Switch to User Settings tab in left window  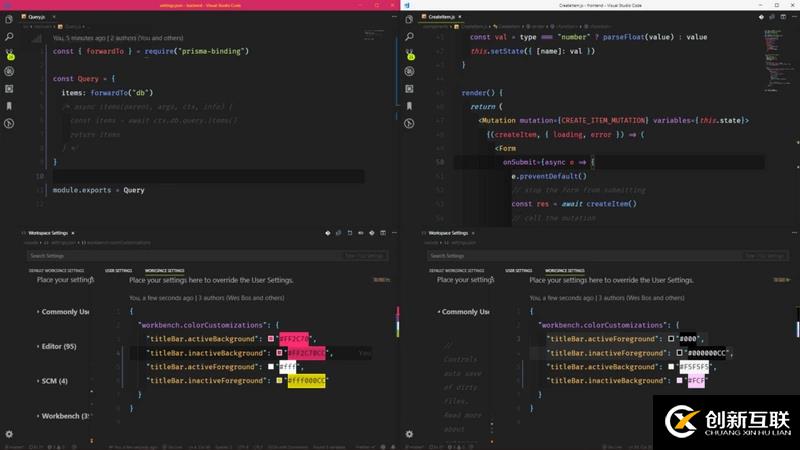point(118,270)
